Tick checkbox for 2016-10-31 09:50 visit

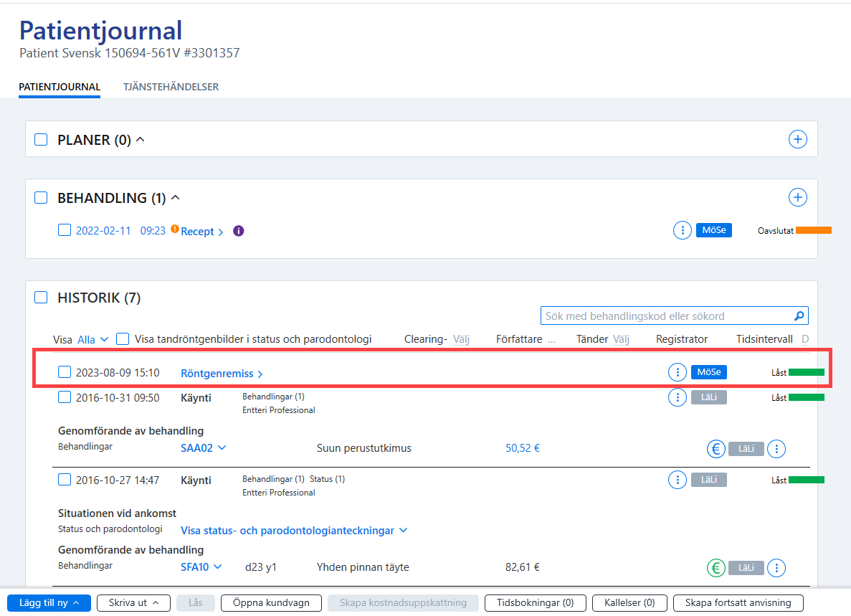click(x=64, y=397)
